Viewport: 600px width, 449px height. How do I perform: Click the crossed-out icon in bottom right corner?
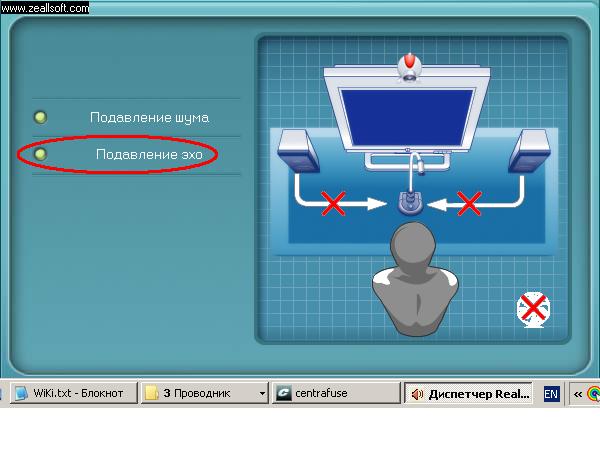(x=534, y=308)
